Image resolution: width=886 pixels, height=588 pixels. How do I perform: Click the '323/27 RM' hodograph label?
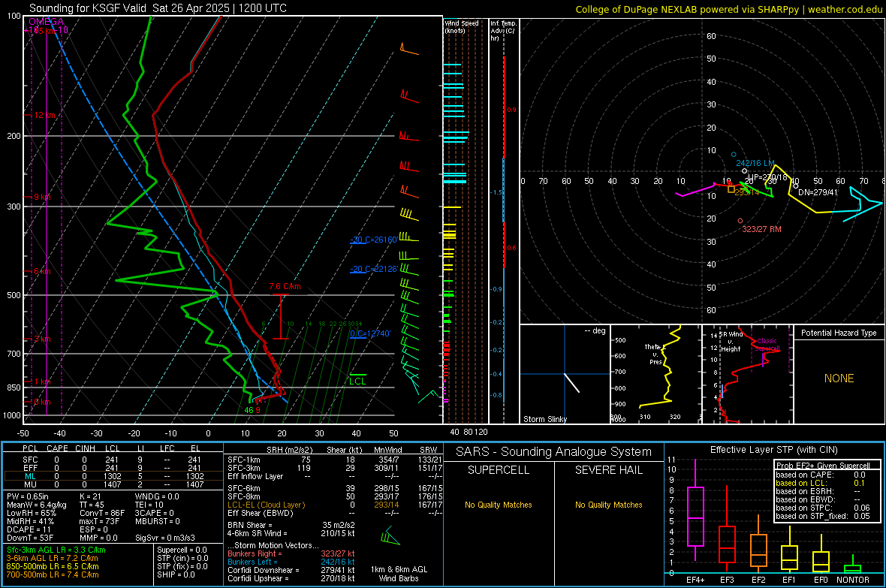click(761, 229)
